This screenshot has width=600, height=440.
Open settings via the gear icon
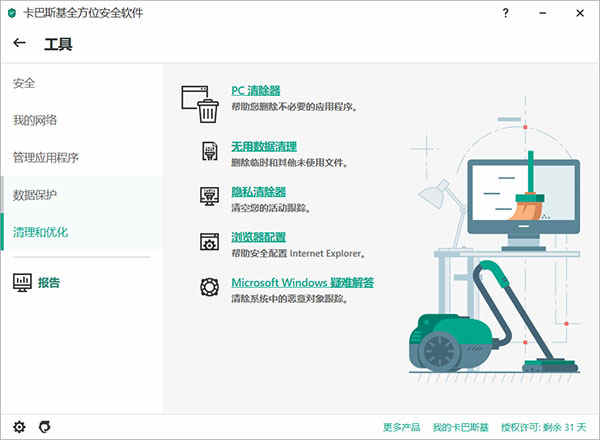[19, 427]
